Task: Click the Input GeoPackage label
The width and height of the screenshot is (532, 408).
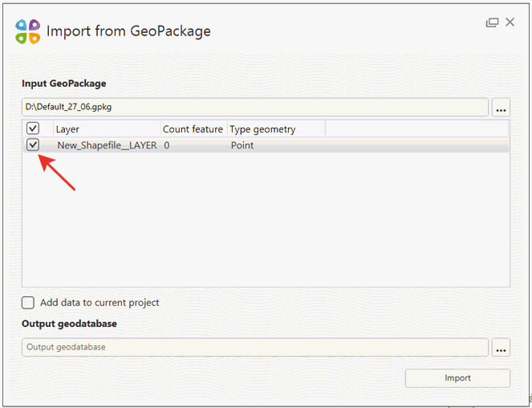Action: click(x=63, y=84)
